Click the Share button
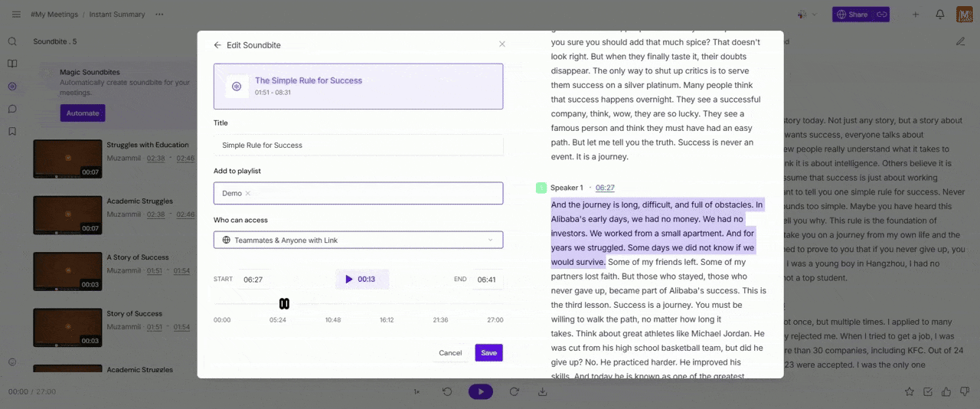980x409 pixels. (x=853, y=15)
